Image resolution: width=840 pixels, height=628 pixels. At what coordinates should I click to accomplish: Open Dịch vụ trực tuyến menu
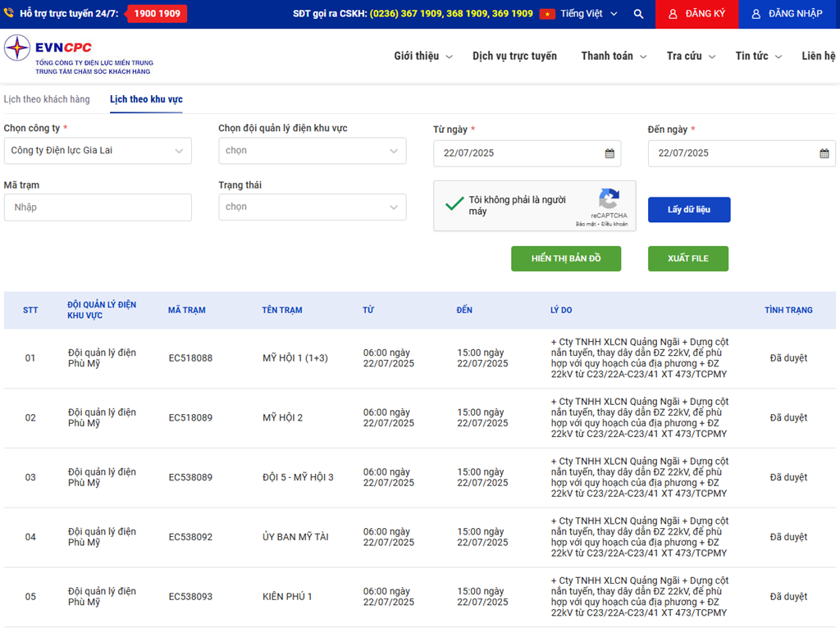(514, 57)
